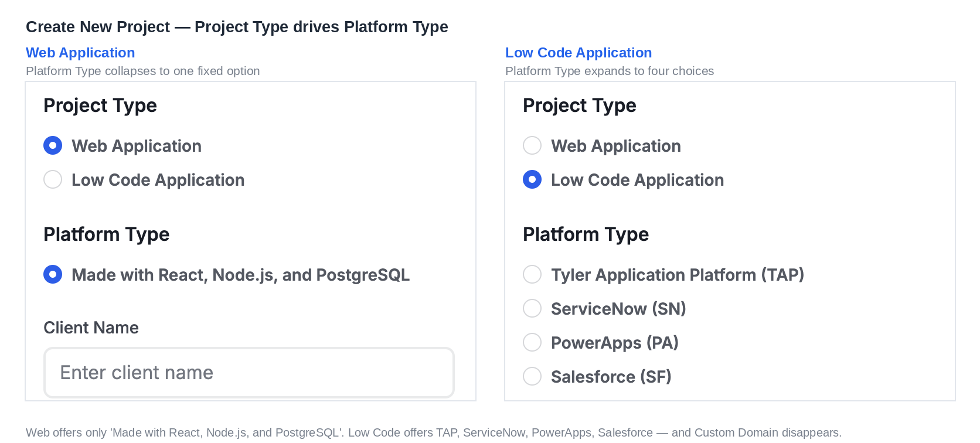Viewport: 980px width, 443px height.
Task: Click the ServiceNow (SN) label text
Action: pos(618,309)
